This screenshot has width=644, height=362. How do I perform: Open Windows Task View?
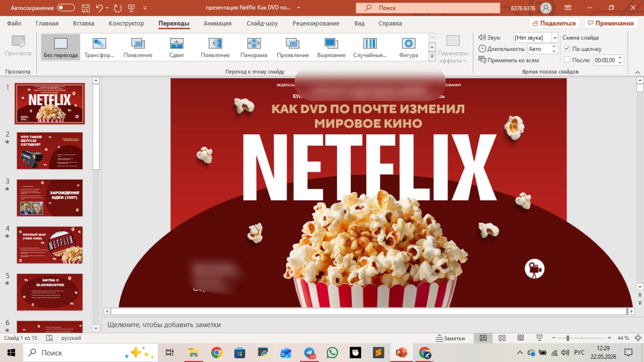170,352
